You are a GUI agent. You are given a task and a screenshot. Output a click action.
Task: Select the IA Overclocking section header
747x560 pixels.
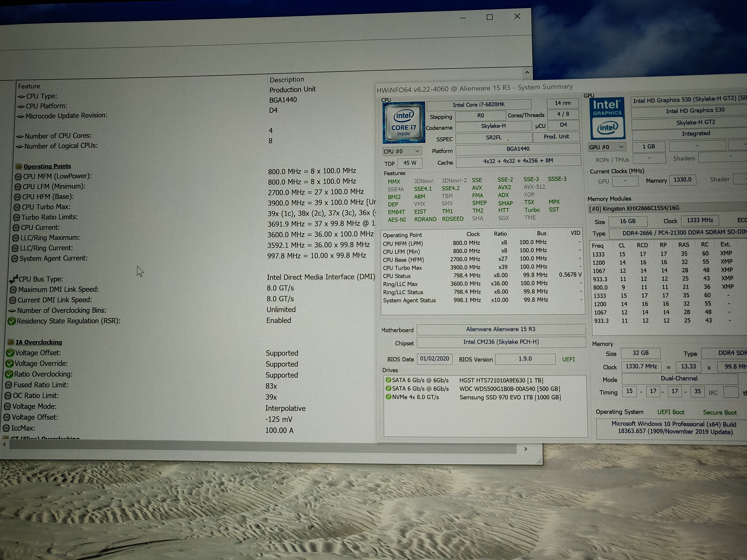point(39,342)
